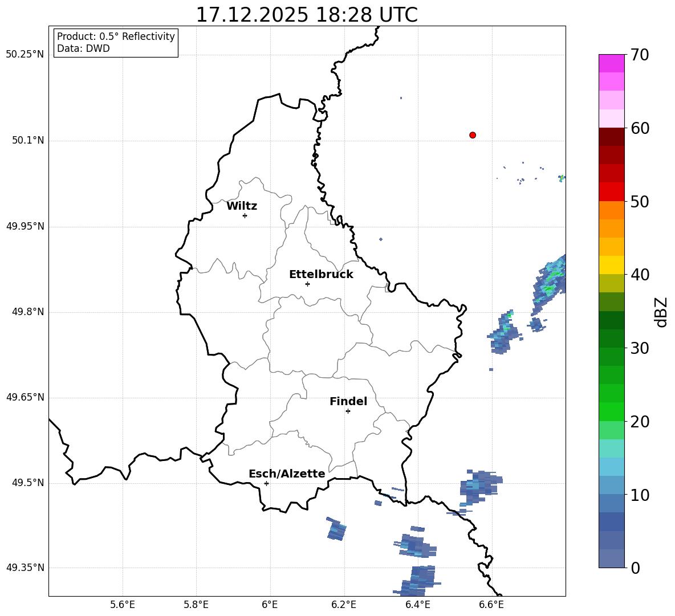Click the 20 colorbar tick label
Image resolution: width=675 pixels, height=616 pixels.
[640, 422]
